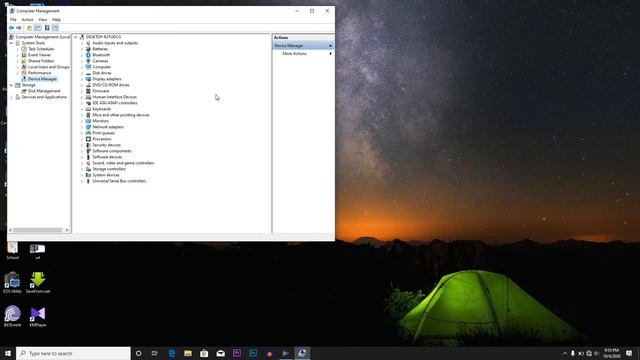This screenshot has height=360, width=640.
Task: Expand Universal Serial Bus controllers
Action: [x=82, y=181]
